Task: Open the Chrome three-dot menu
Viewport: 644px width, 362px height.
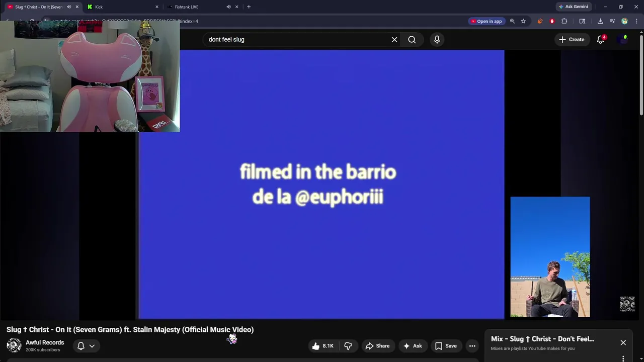Action: pos(636,21)
